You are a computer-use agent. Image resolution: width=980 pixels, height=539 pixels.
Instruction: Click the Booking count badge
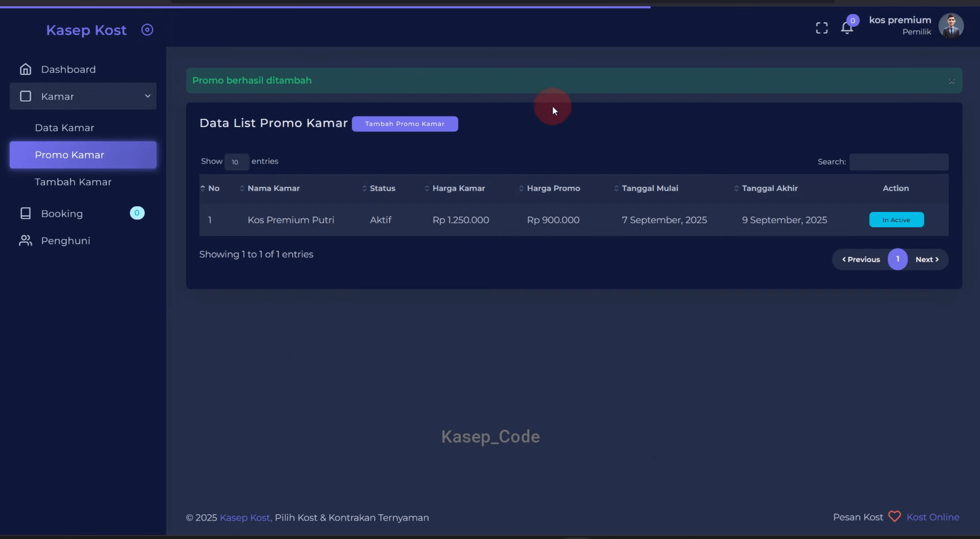pyautogui.click(x=137, y=213)
